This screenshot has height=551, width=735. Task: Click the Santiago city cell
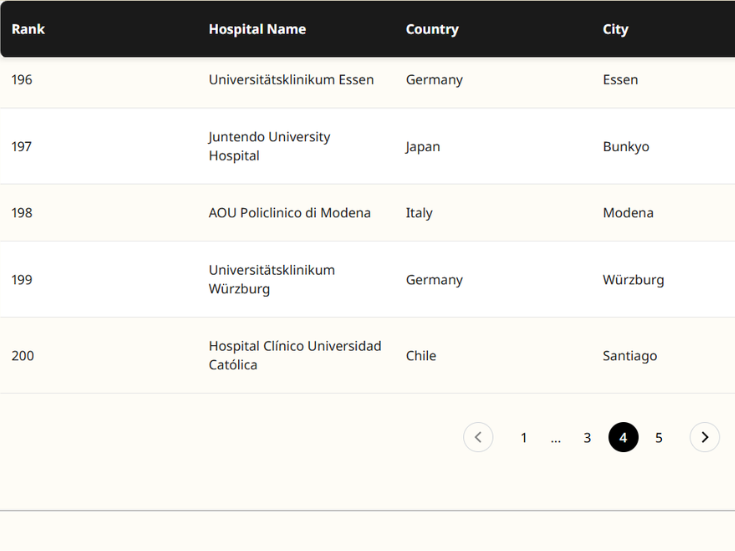630,356
